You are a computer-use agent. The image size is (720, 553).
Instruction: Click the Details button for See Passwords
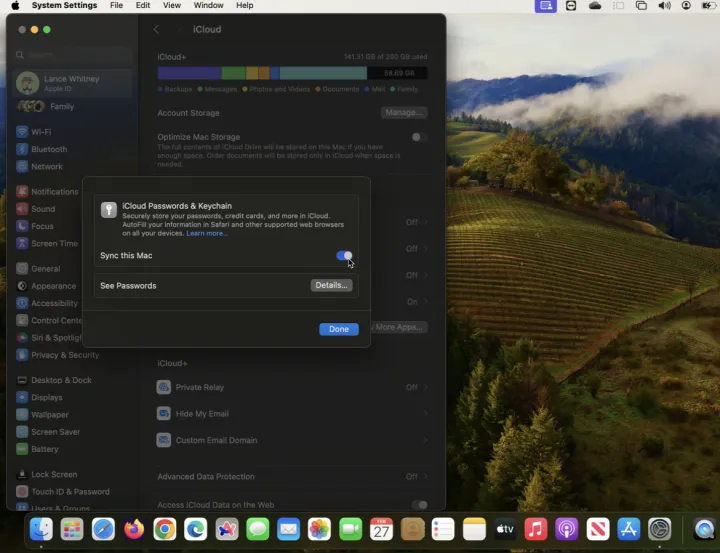click(331, 286)
